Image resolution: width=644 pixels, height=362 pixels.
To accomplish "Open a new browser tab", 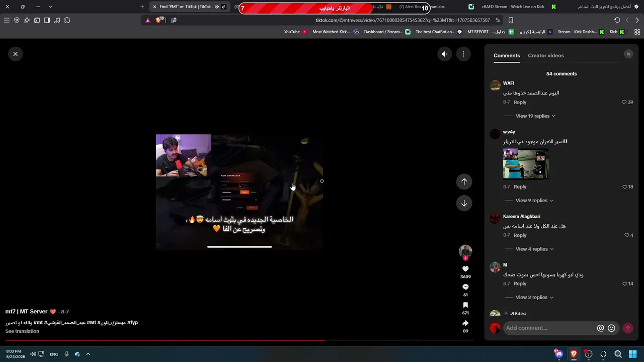I will coord(142,7).
